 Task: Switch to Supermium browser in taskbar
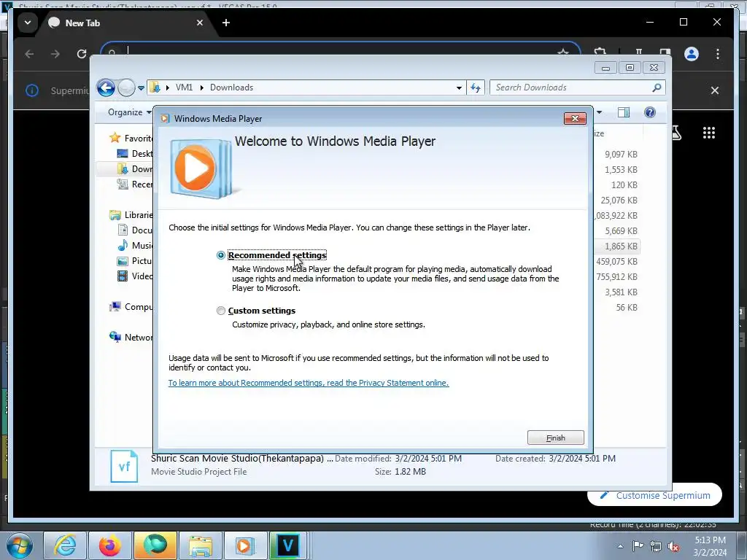pyautogui.click(x=155, y=545)
